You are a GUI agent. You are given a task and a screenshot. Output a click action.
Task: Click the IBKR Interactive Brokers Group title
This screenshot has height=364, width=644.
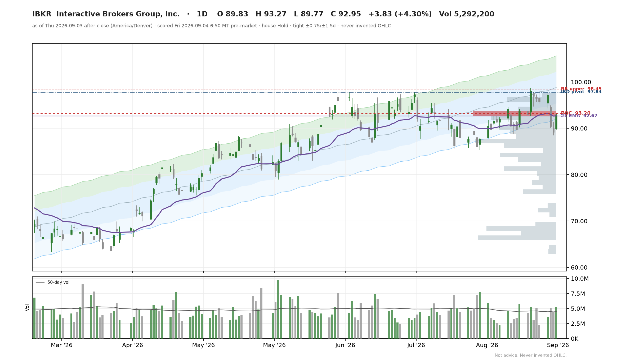106,14
